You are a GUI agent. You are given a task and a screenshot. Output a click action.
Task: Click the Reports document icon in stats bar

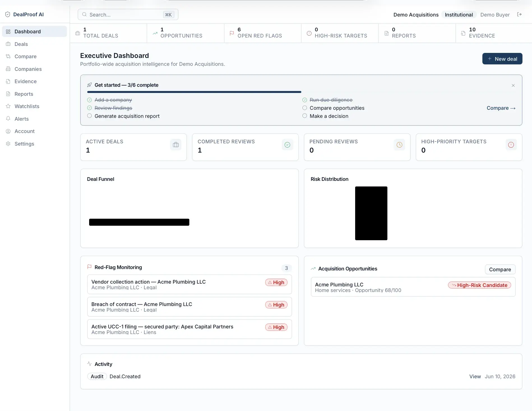(387, 33)
